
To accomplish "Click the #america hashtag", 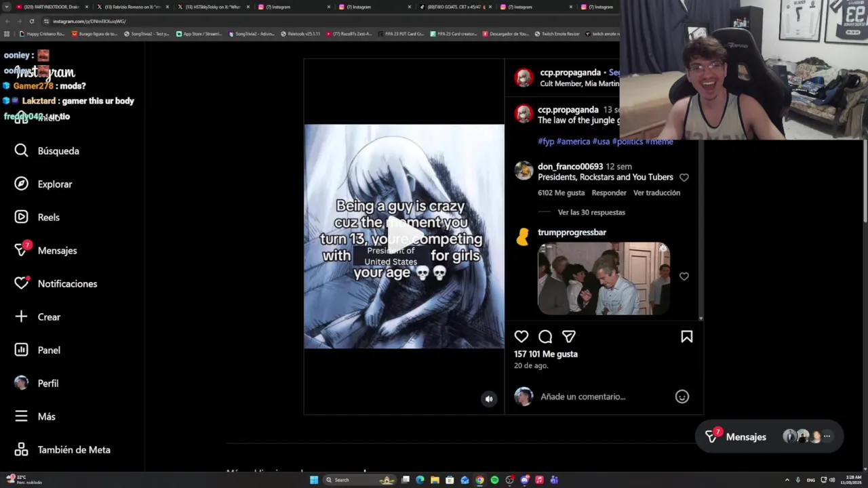I will pyautogui.click(x=573, y=142).
